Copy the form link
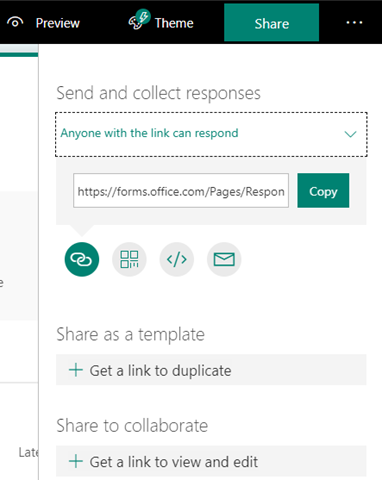 tap(323, 190)
